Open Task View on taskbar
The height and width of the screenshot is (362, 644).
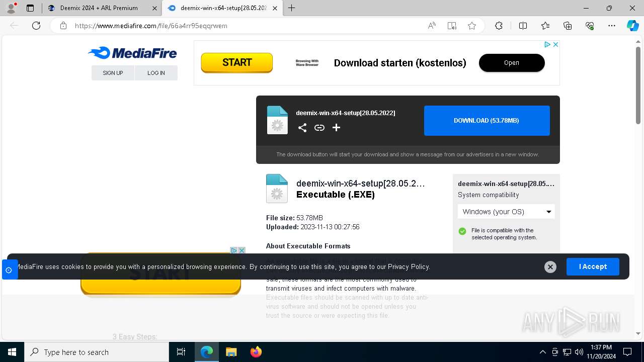click(x=181, y=352)
